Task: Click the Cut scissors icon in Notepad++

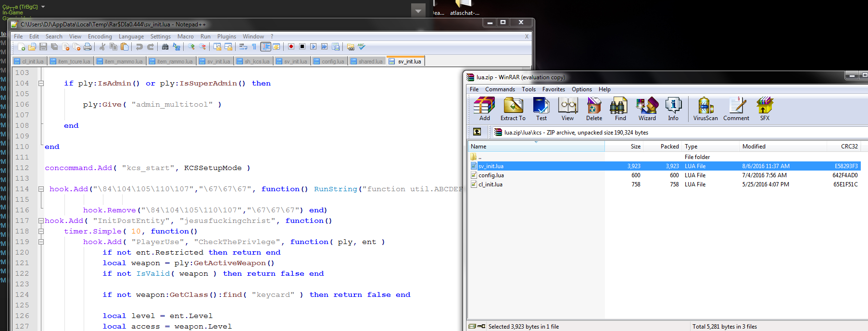Action: click(x=102, y=47)
